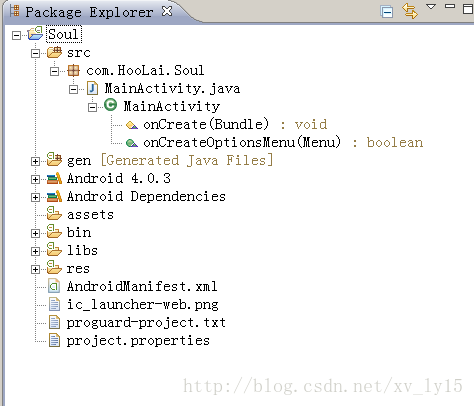474x406 pixels.
Task: Click the Android Dependencies library icon
Action: pos(54,196)
